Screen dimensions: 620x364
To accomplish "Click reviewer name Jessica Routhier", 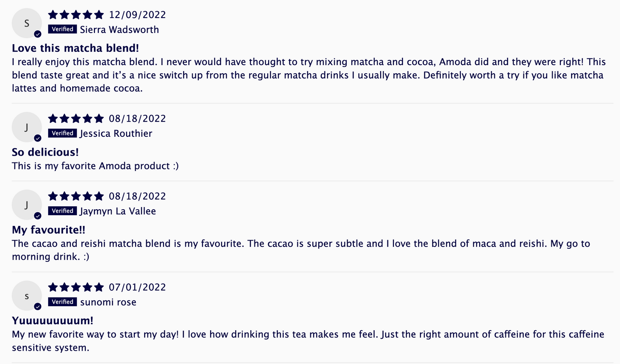I will 116,134.
